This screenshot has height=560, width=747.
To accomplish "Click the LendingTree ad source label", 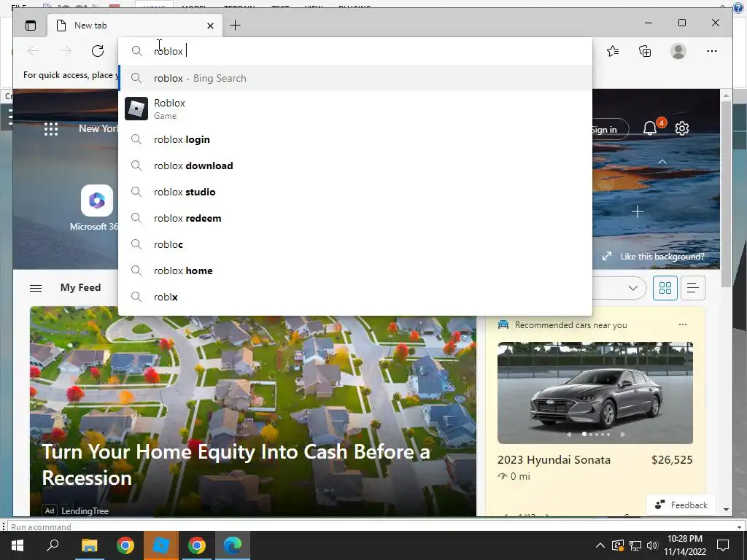I will pos(85,511).
